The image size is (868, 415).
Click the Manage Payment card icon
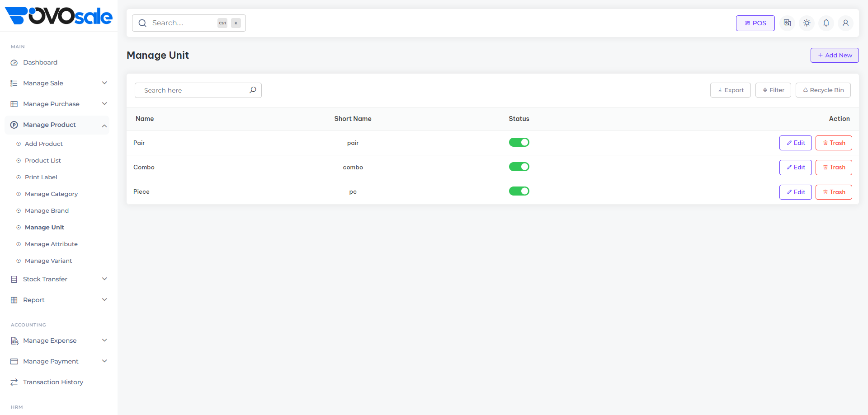(14, 362)
